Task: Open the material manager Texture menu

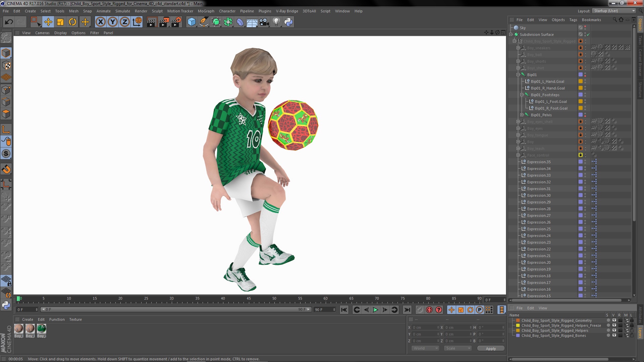Action: point(75,319)
